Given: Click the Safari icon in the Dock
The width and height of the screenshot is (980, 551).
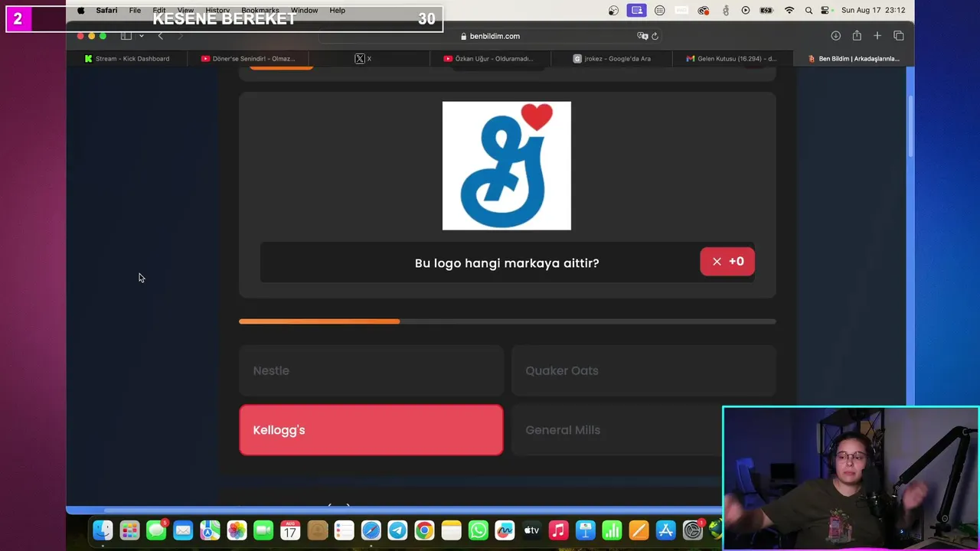Looking at the screenshot, I should tap(371, 530).
